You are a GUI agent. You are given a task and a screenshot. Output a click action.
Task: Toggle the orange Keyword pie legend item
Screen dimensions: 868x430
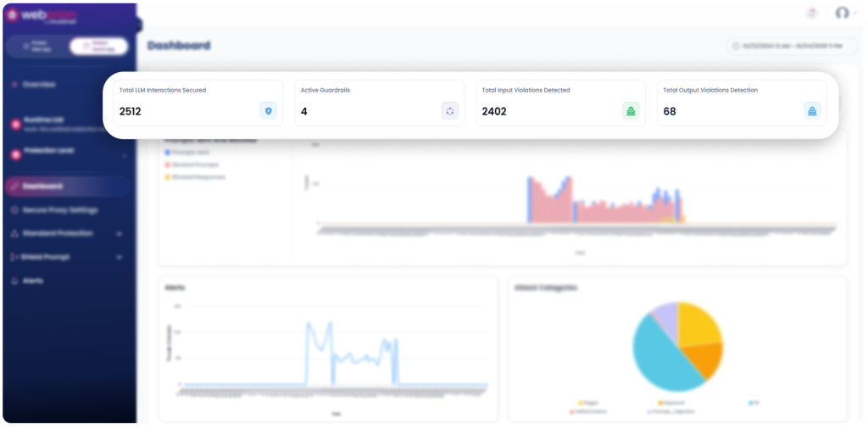click(671, 403)
